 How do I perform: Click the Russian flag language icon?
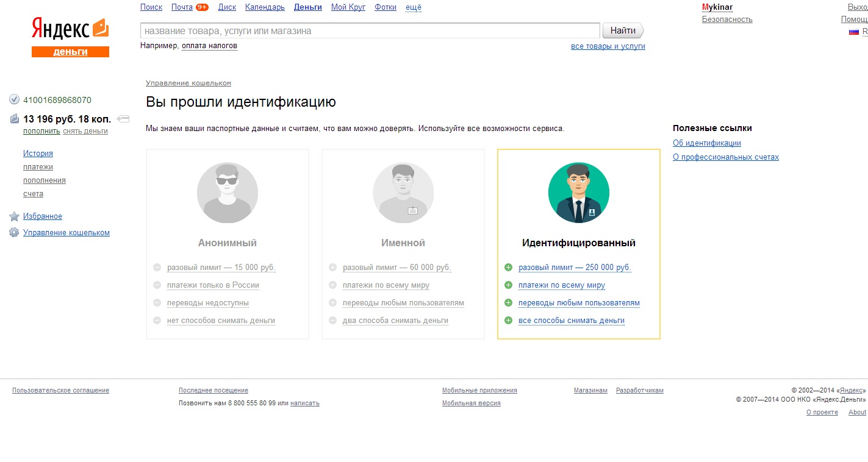pos(854,32)
